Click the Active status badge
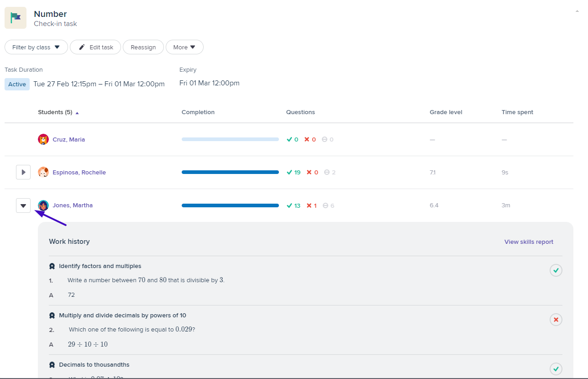588x379 pixels. pyautogui.click(x=17, y=84)
